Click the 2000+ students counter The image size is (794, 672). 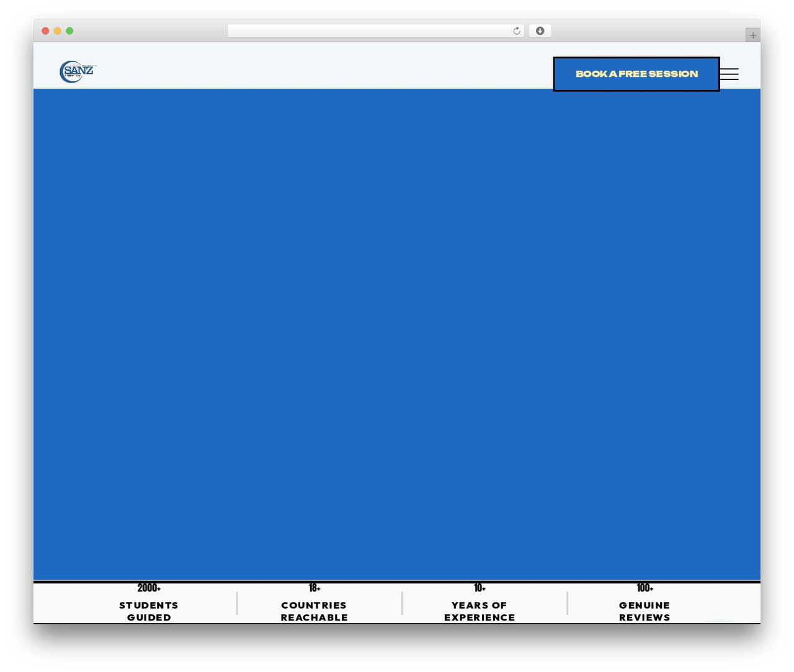[149, 588]
